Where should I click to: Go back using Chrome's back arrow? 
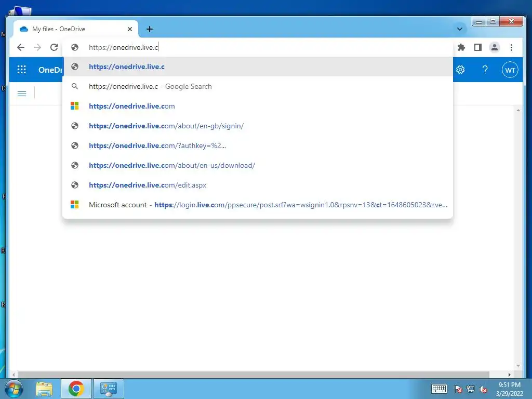21,47
